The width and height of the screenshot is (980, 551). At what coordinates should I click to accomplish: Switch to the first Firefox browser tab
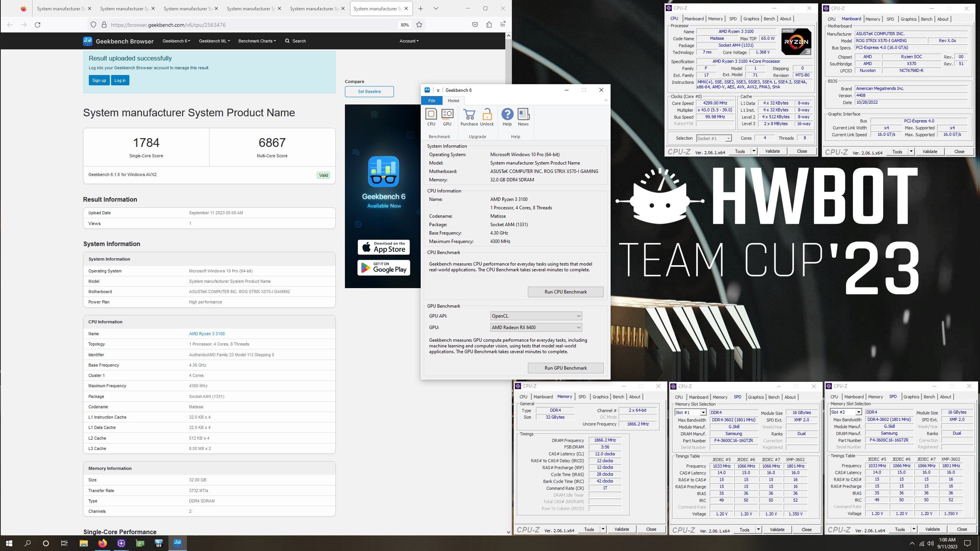(64, 8)
